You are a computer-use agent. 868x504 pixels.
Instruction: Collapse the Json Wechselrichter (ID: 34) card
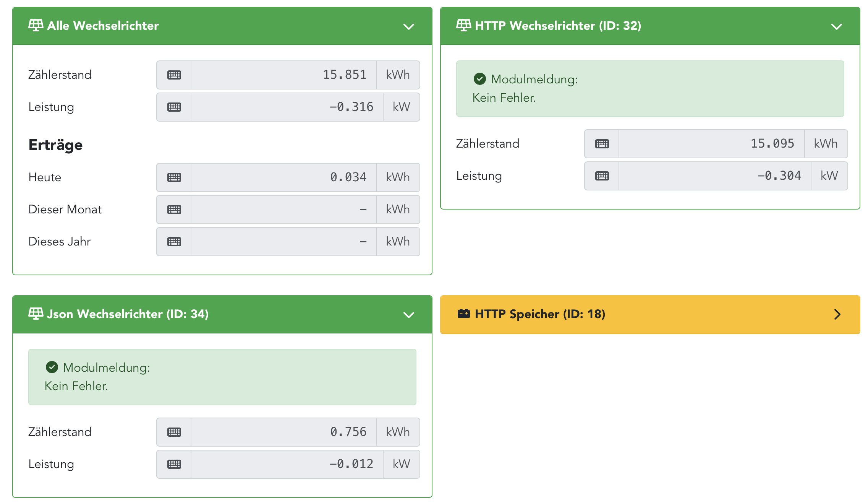pyautogui.click(x=409, y=315)
